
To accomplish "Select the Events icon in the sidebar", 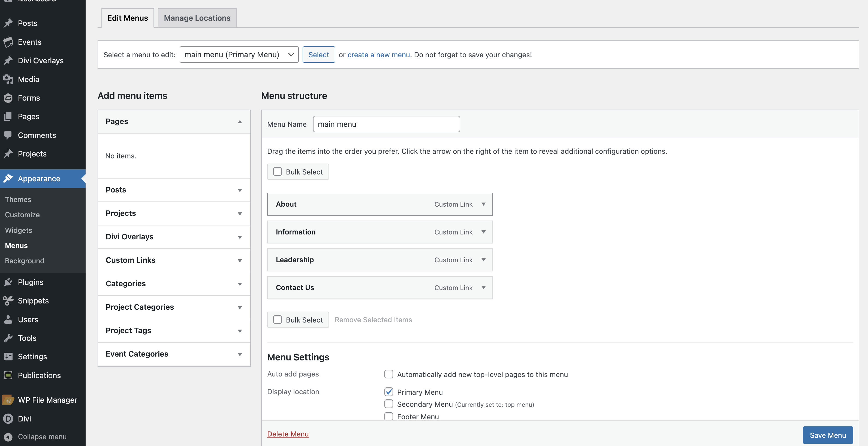I will click(x=9, y=42).
